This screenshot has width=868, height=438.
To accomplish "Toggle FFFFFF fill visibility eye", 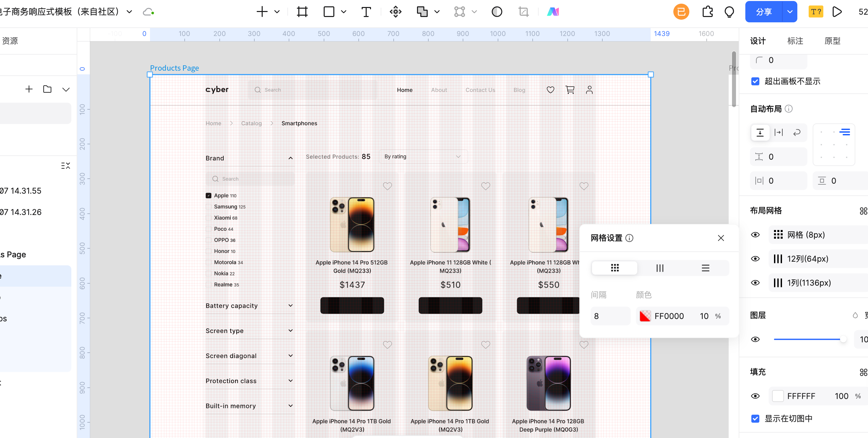I will click(755, 396).
